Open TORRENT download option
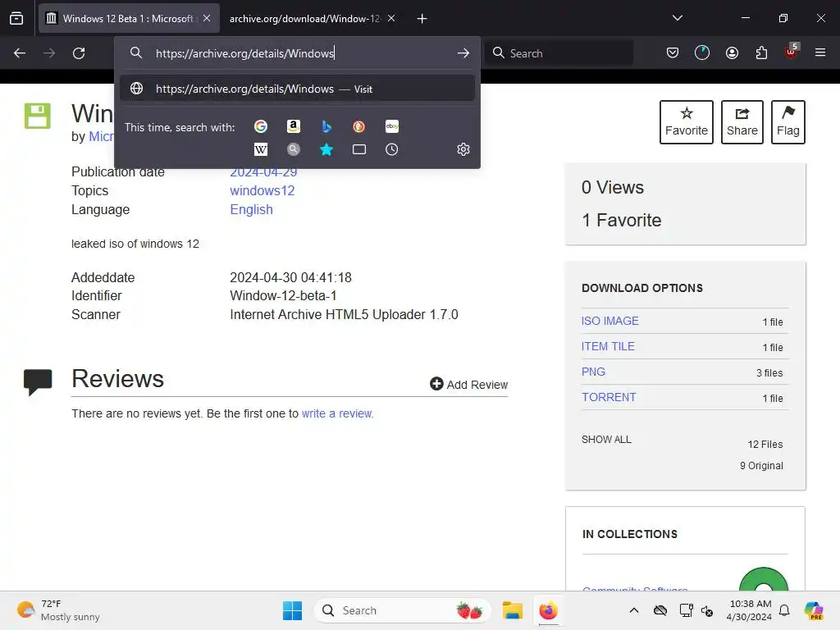This screenshot has width=840, height=630. point(609,397)
